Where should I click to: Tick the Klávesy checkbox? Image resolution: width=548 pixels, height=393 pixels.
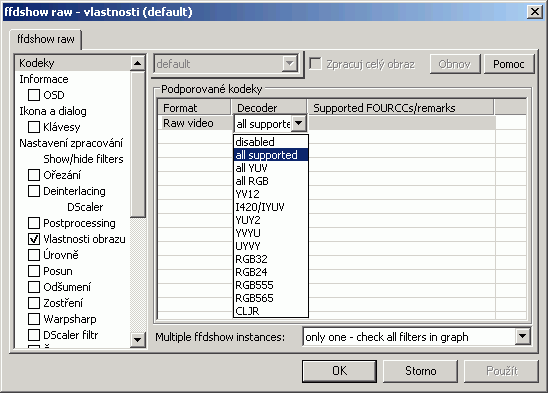[x=34, y=127]
